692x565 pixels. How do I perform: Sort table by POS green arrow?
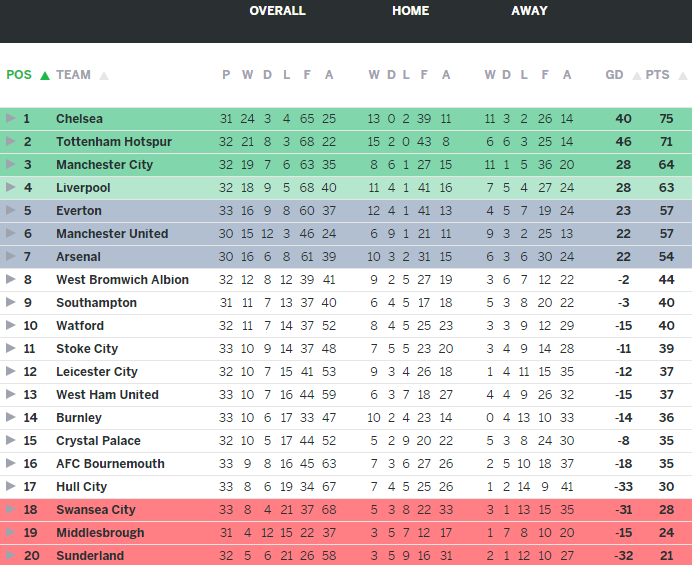pos(44,75)
